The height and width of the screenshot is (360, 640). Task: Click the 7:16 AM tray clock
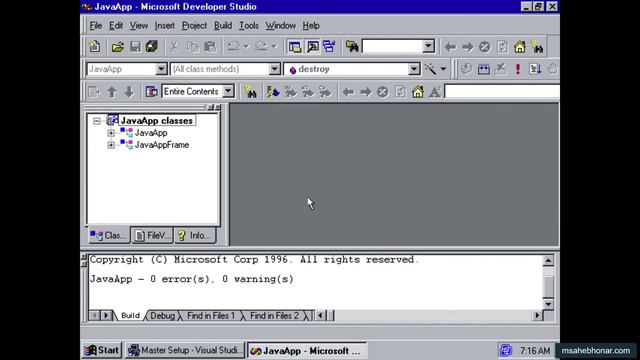(535, 351)
